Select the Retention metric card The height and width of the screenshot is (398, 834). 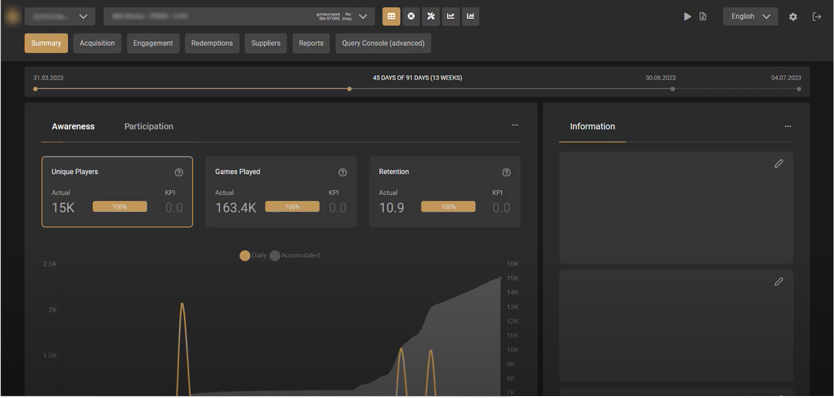tap(445, 192)
